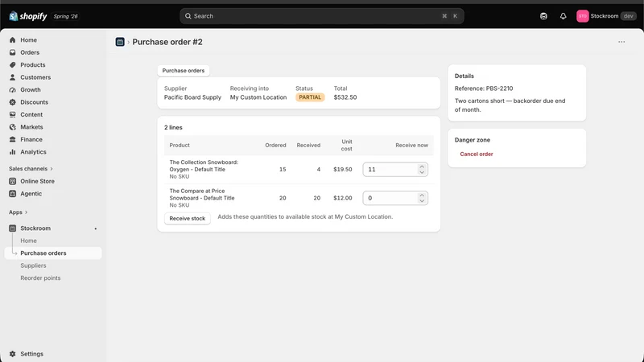Click The Collection Snowboard: Oxygen product name
The width and height of the screenshot is (644, 362).
204,166
